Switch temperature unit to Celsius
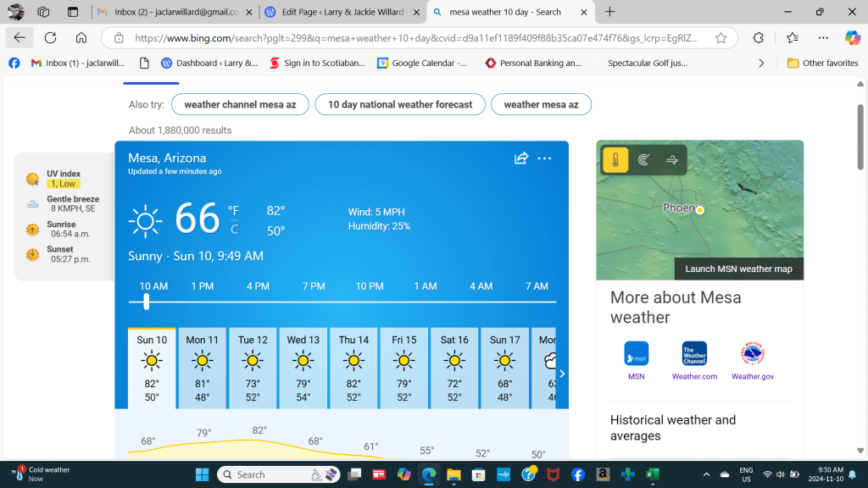Image resolution: width=868 pixels, height=488 pixels. click(234, 230)
